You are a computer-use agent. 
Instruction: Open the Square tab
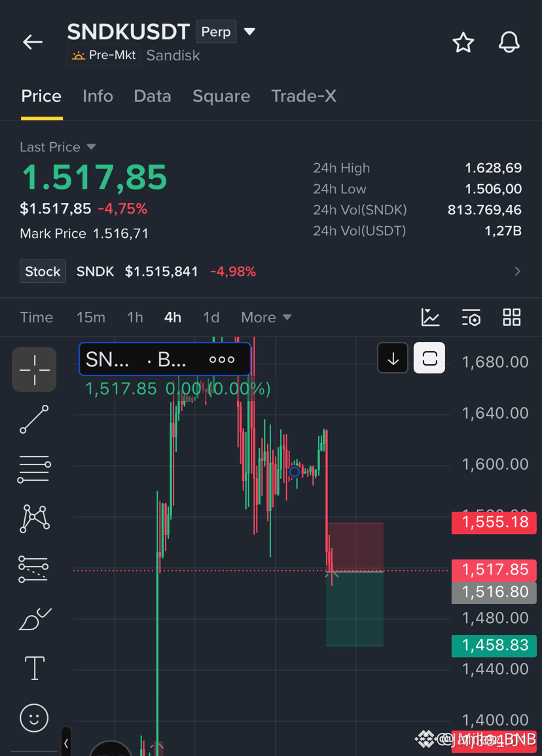click(x=221, y=96)
